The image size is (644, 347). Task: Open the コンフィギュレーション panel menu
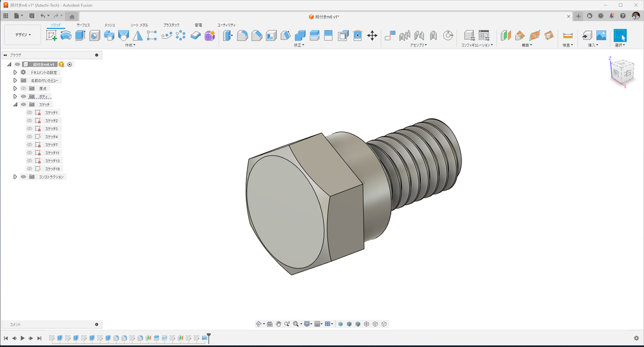pos(476,45)
